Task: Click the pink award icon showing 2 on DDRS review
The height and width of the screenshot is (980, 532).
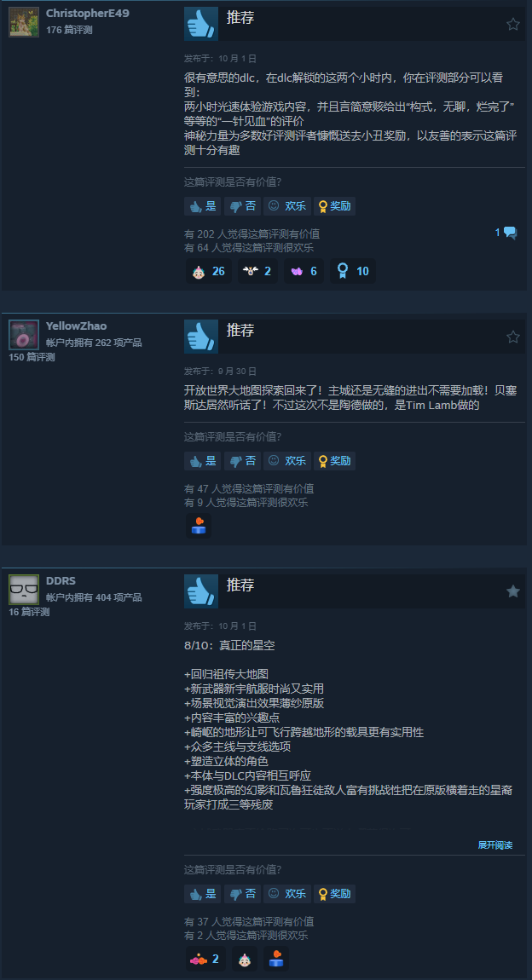Action: 205,959
